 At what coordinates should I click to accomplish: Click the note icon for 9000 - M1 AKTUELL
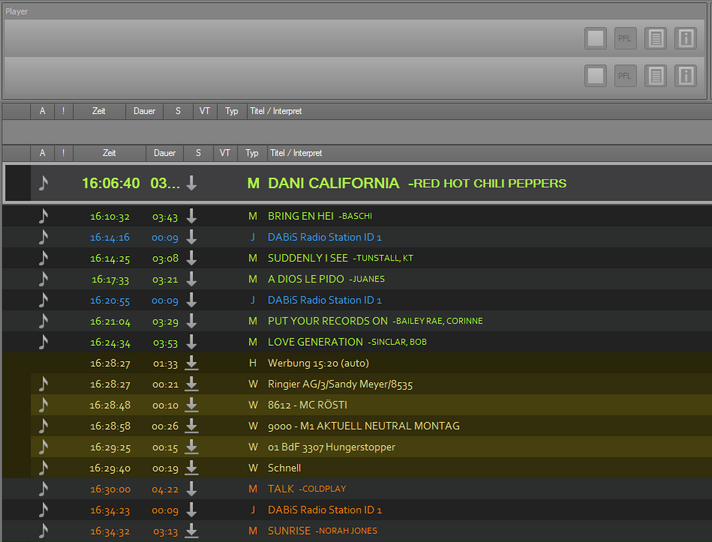tap(43, 426)
